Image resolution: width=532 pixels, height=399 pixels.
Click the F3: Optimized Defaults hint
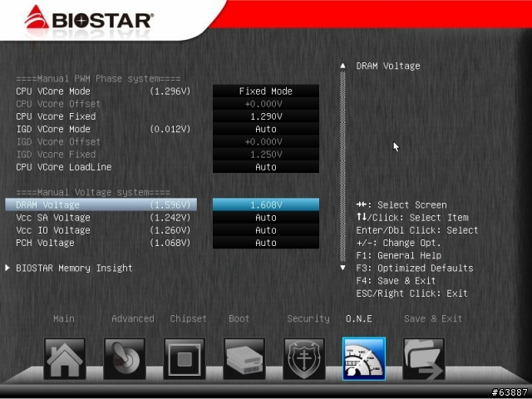tap(415, 268)
